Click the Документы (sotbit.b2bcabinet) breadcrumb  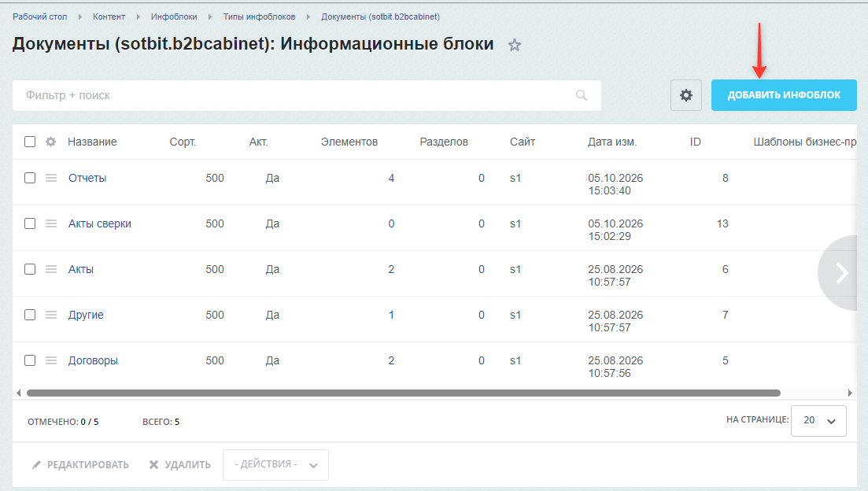(x=381, y=17)
